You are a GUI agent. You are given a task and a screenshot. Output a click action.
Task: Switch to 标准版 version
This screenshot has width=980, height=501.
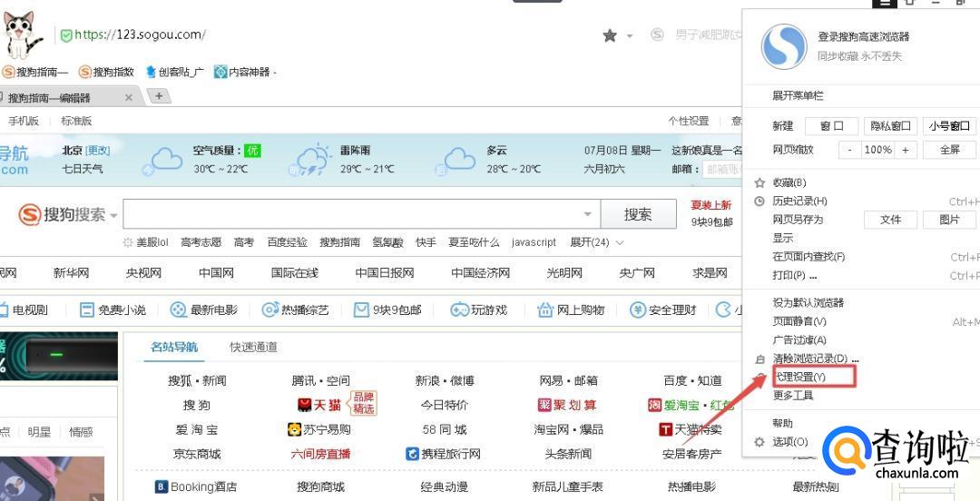[76, 121]
